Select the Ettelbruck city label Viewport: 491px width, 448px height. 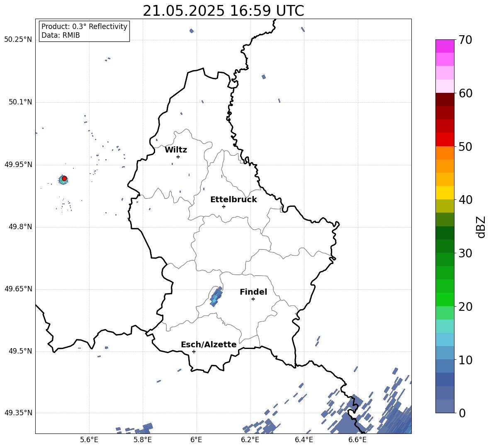(x=233, y=200)
